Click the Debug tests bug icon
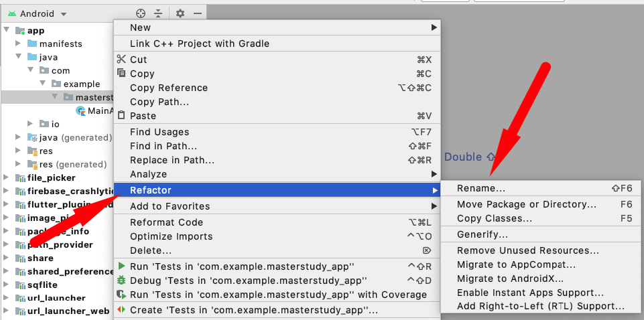This screenshot has height=320, width=644. pos(121,280)
